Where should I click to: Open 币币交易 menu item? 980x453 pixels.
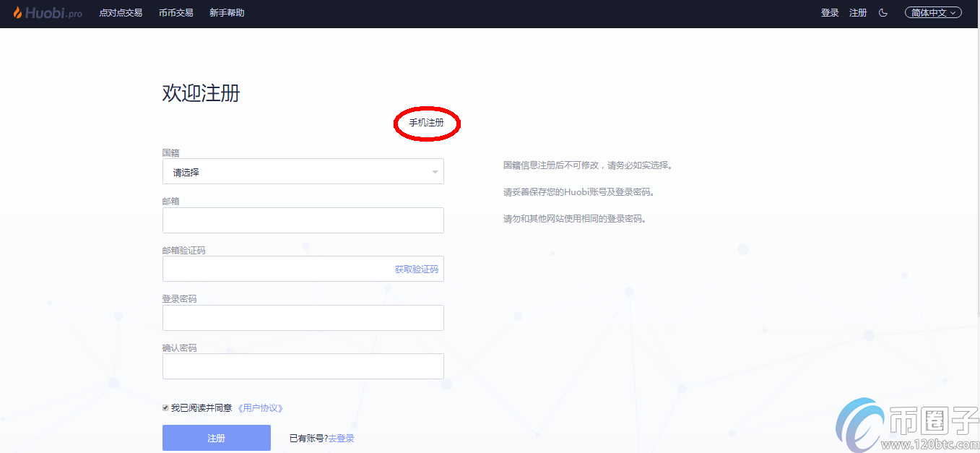point(175,13)
